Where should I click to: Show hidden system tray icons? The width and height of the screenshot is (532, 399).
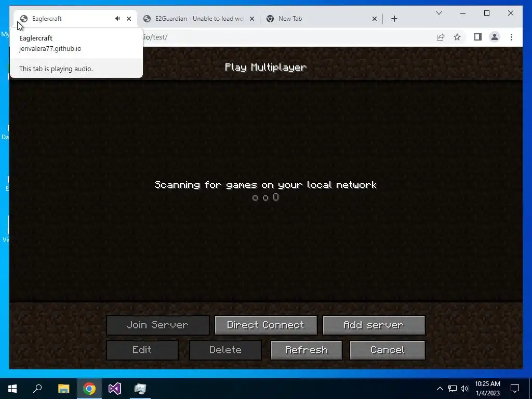coord(440,389)
